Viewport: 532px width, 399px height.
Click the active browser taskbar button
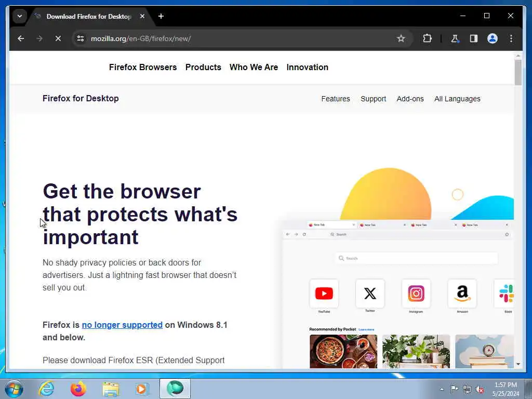[175, 389]
